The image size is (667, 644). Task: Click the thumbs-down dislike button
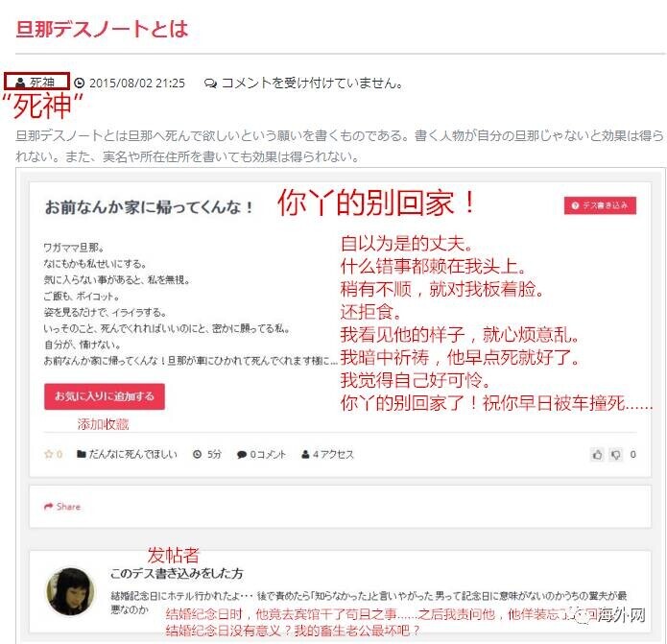tap(615, 455)
